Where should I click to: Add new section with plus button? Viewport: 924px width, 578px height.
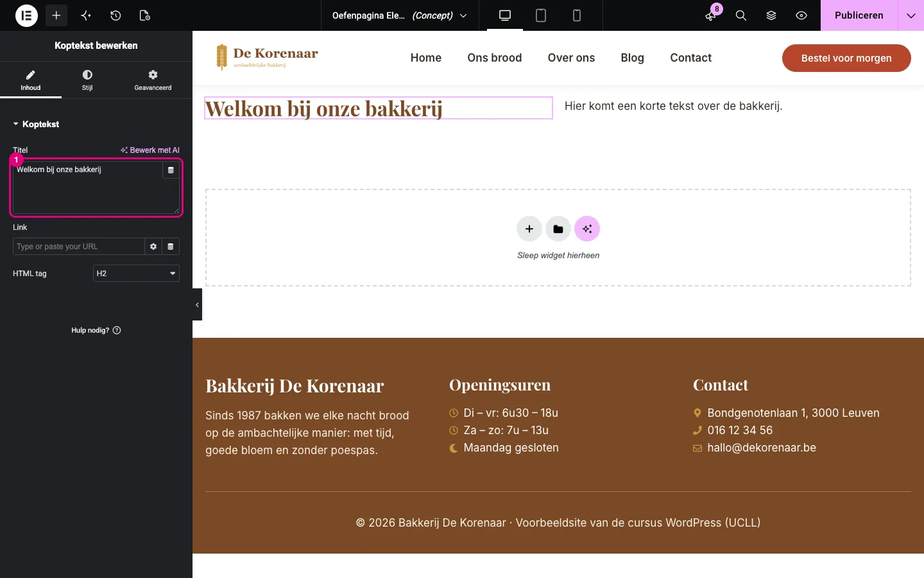point(529,229)
